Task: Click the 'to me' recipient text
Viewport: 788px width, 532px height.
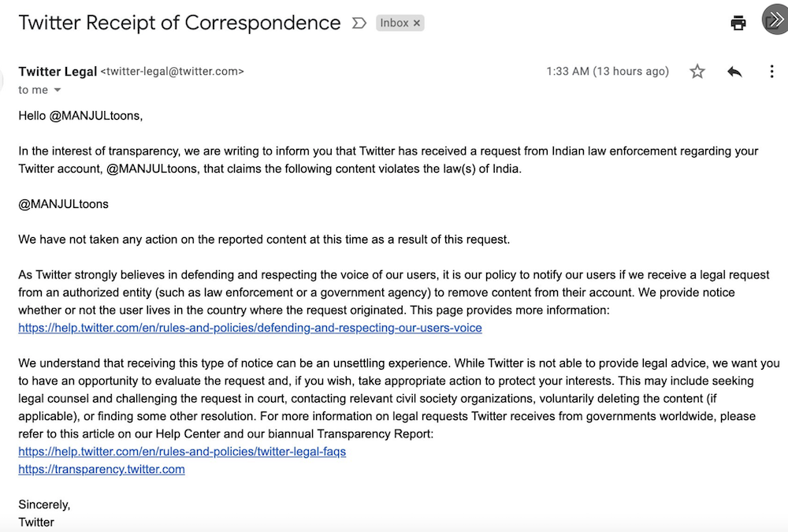Action: click(33, 90)
